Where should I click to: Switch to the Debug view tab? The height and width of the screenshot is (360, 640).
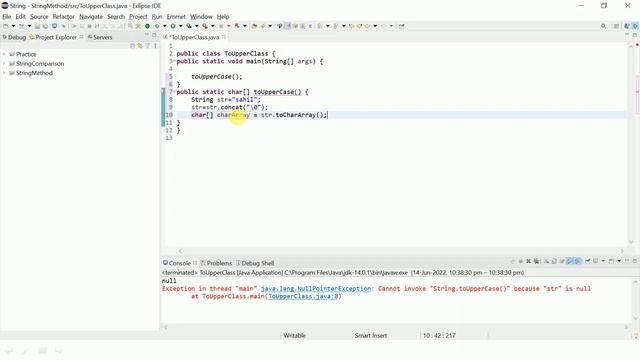(x=14, y=37)
